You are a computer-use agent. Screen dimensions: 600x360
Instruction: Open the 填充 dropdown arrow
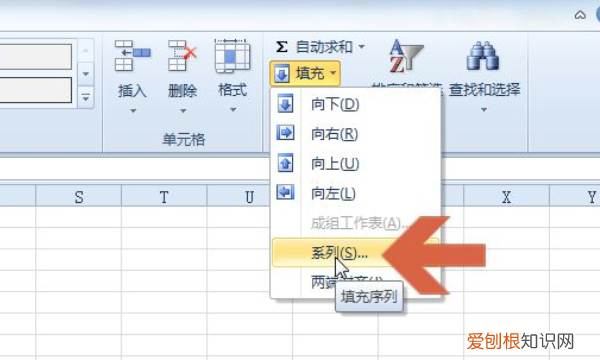click(333, 73)
